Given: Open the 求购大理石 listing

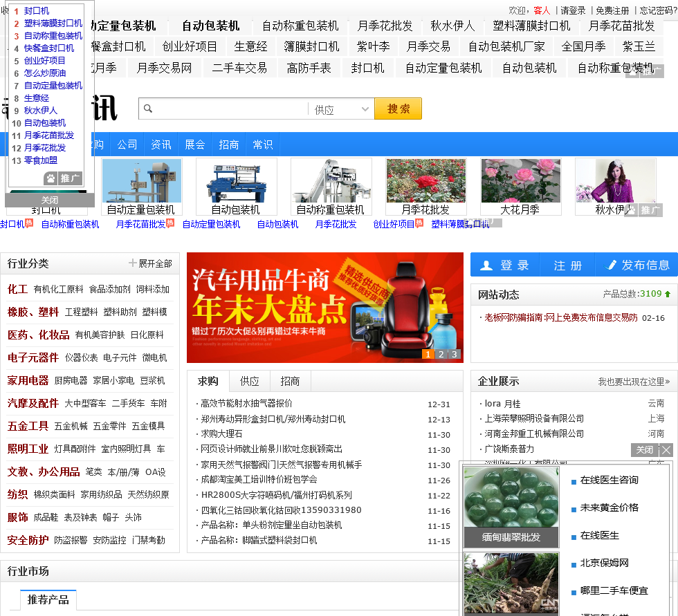Looking at the screenshot, I should [x=221, y=433].
